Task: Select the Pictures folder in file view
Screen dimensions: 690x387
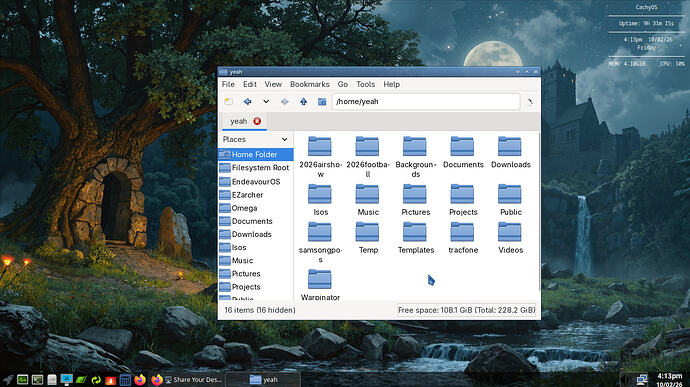Action: click(415, 194)
